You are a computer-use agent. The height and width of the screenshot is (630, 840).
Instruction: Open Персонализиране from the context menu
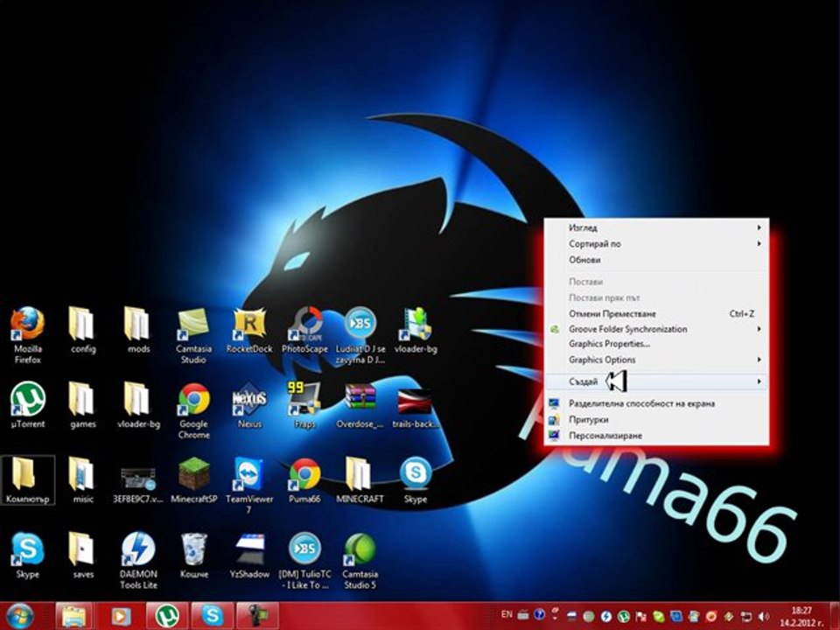tap(656, 436)
